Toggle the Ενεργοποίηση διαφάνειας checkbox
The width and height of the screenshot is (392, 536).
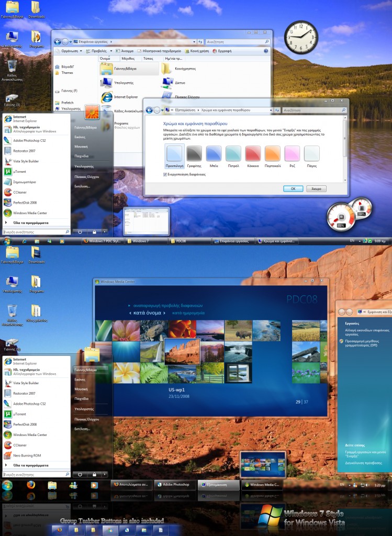point(165,174)
